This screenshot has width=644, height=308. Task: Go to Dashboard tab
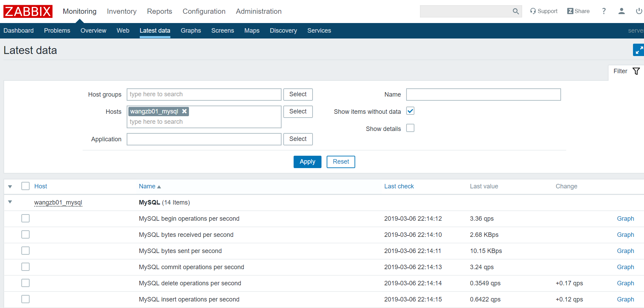19,31
